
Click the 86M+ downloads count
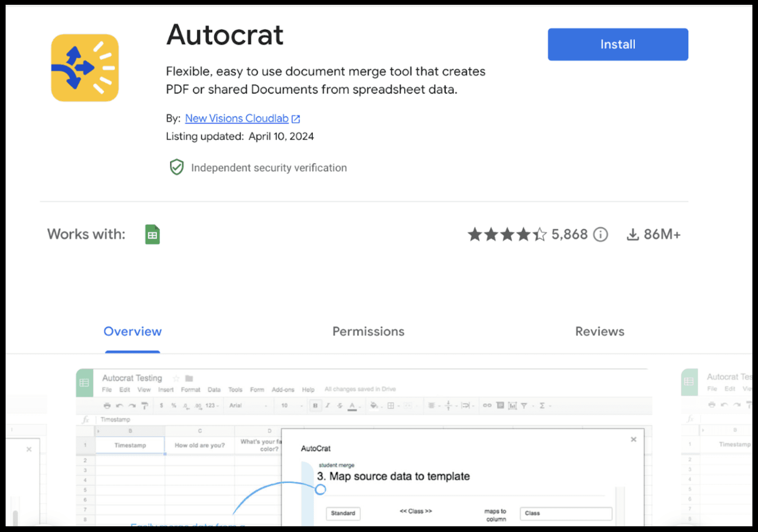662,235
